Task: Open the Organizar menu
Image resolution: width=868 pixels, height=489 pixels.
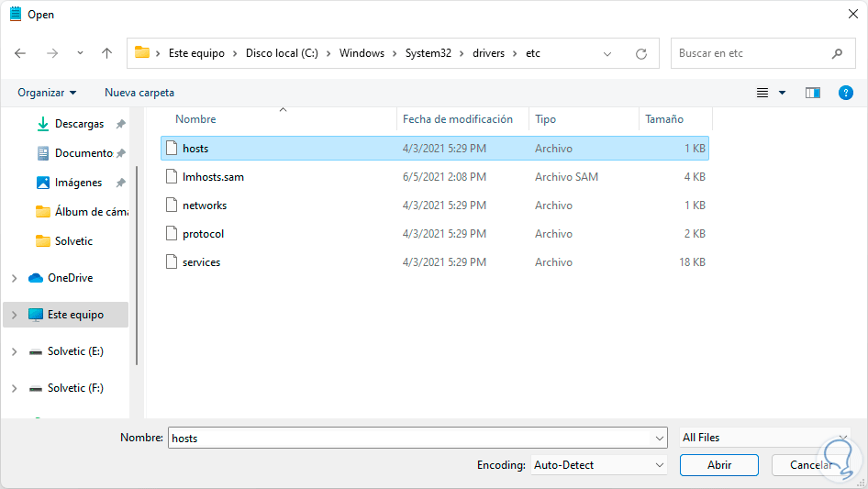Action: point(47,93)
